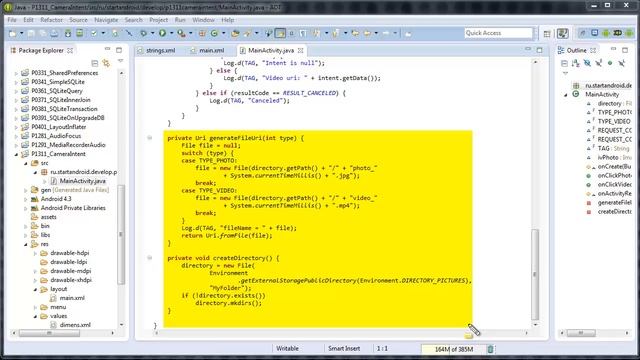Open the Navigate menu
Screen dimensions: 640x360
click(x=106, y=20)
